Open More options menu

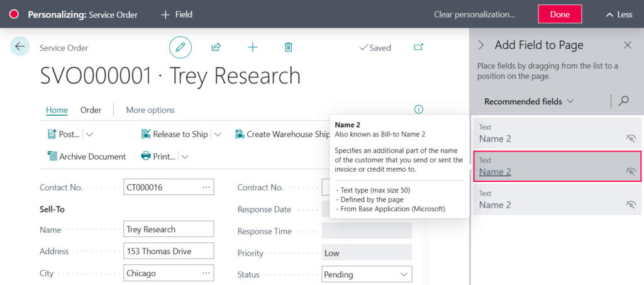pos(150,109)
